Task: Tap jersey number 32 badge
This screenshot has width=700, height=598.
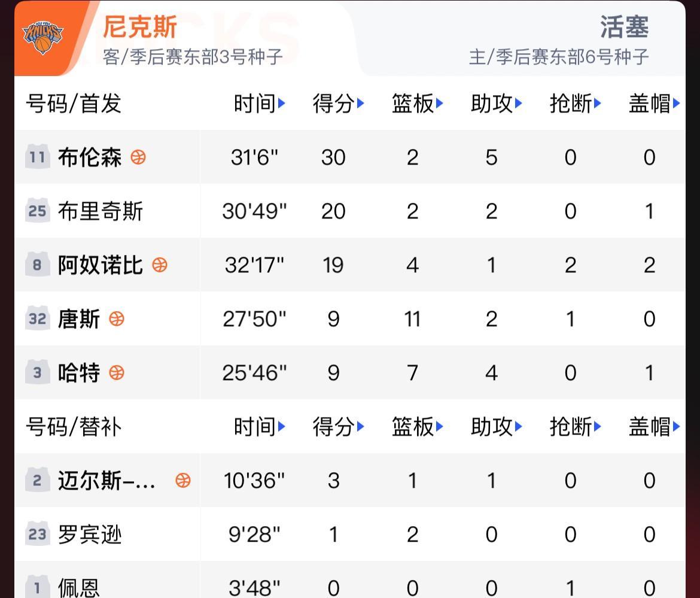Action: (38, 318)
